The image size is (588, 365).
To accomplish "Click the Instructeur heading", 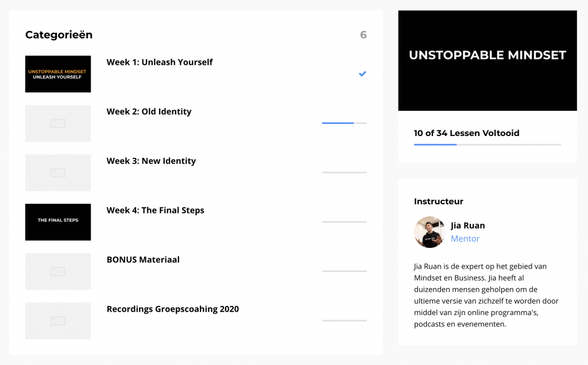I will 438,201.
